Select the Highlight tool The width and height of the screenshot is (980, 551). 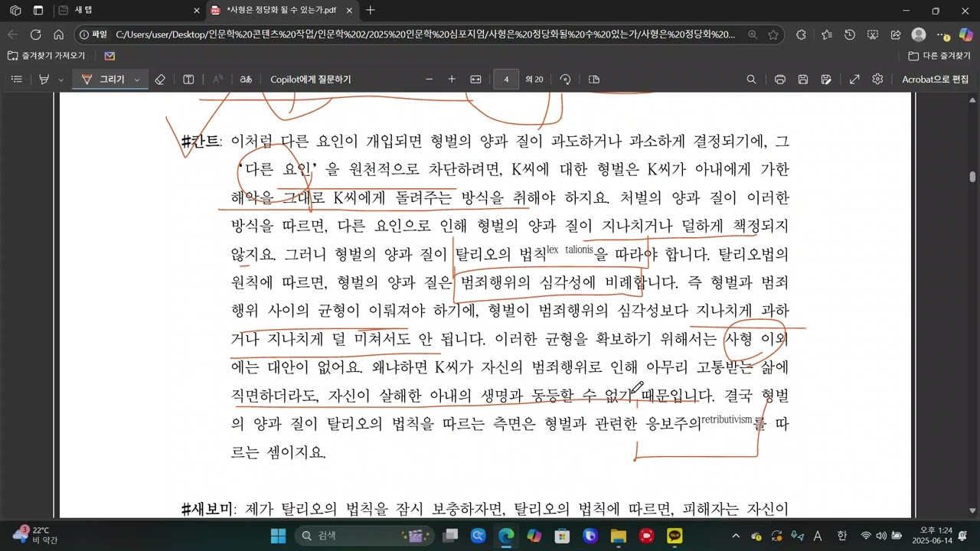pos(44,80)
